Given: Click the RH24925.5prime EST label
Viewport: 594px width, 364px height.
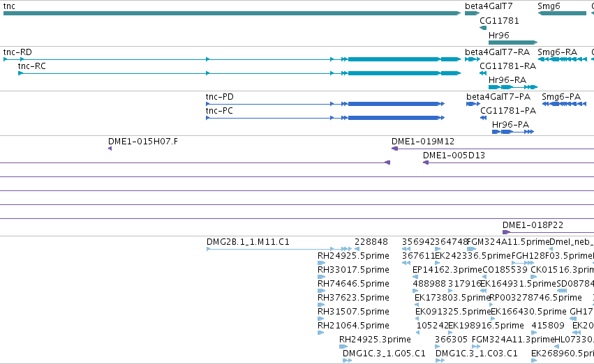Looking at the screenshot, I should click(353, 256).
